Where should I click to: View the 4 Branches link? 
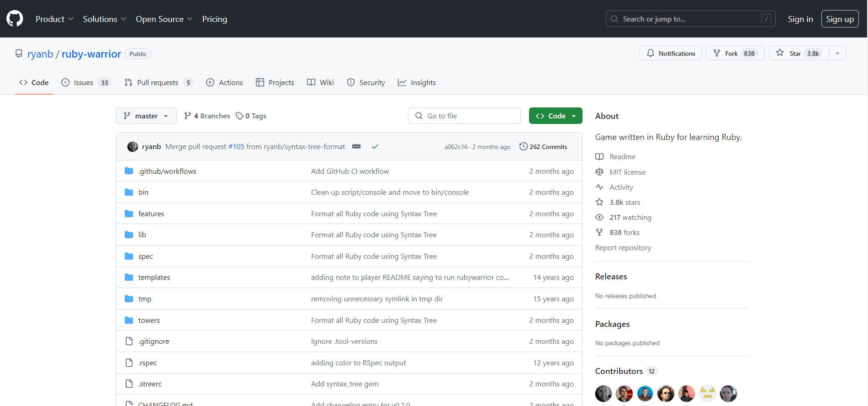[207, 116]
